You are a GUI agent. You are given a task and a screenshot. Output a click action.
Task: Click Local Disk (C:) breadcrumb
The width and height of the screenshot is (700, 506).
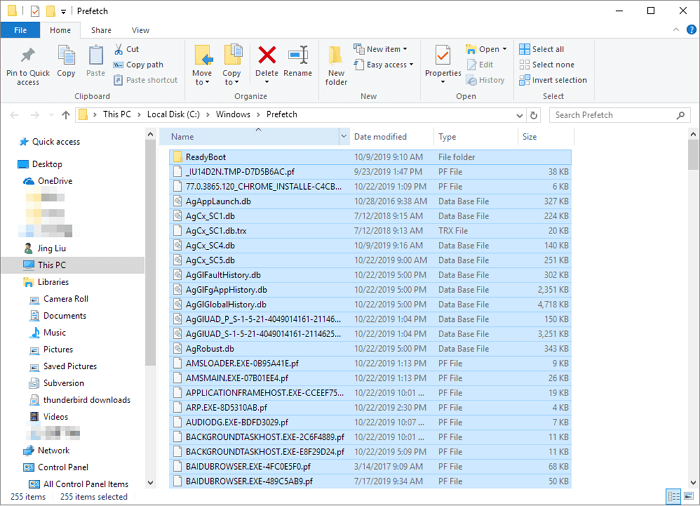(x=173, y=114)
